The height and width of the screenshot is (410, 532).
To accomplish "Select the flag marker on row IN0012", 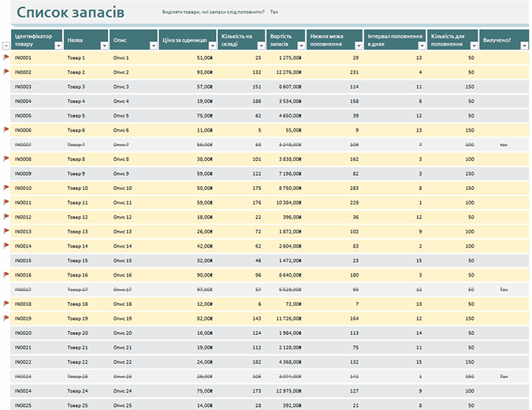I will click(x=6, y=217).
